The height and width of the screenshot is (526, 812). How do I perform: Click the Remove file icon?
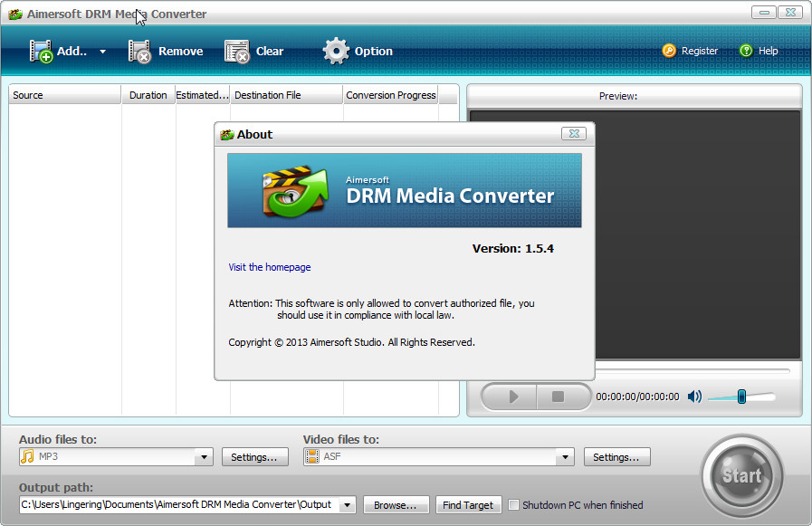[139, 52]
